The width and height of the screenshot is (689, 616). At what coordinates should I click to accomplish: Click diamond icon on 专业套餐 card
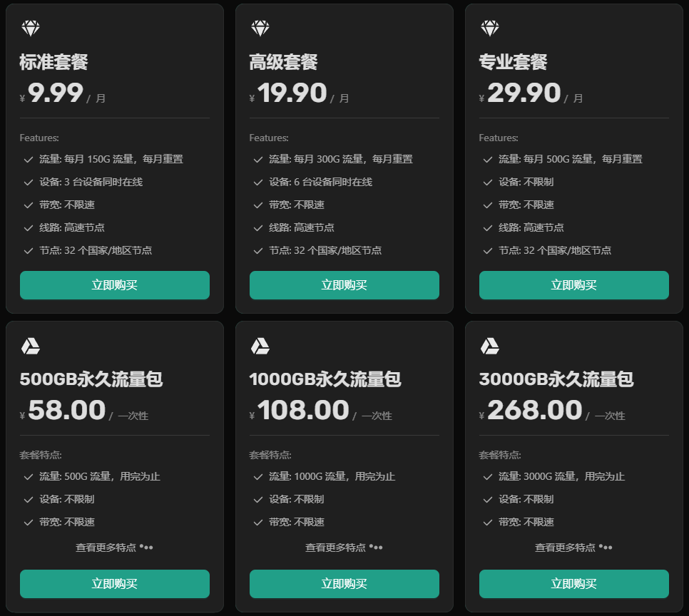[x=489, y=29]
